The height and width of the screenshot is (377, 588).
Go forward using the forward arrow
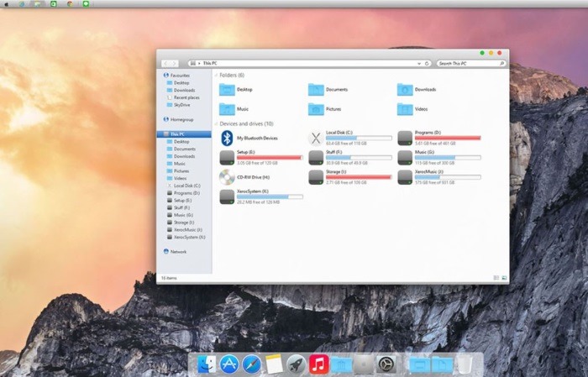tap(174, 63)
